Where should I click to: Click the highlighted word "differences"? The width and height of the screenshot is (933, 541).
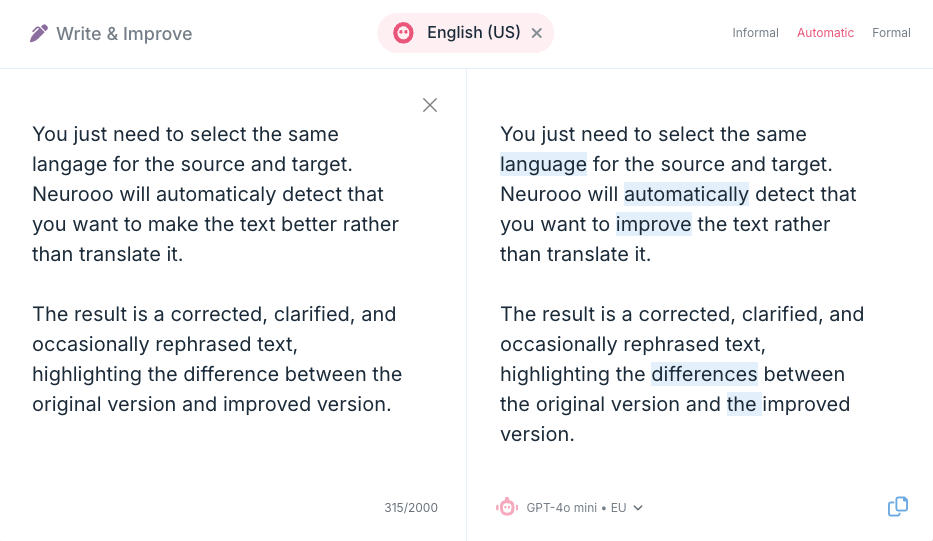(x=704, y=374)
